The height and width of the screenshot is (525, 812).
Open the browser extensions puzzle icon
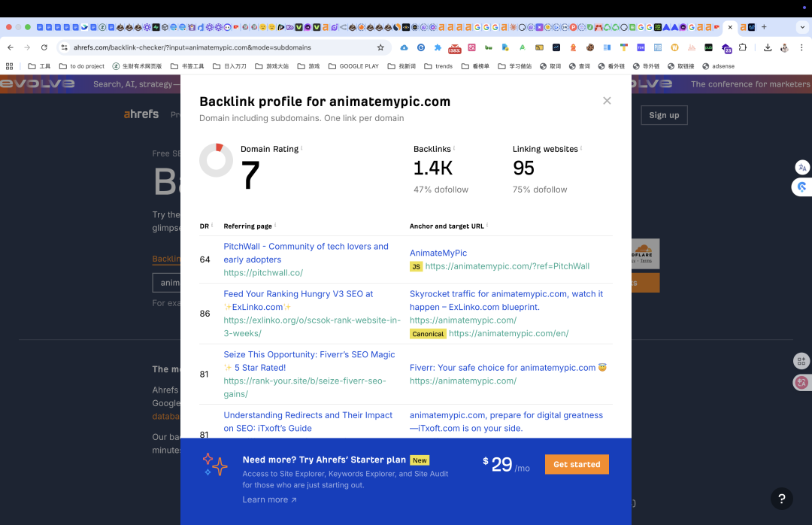click(x=743, y=47)
